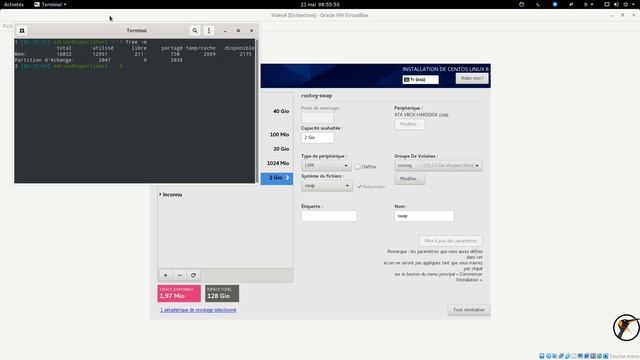
Task: Click the screen-shaped icon left of the volume icon
Action: coord(607,4)
